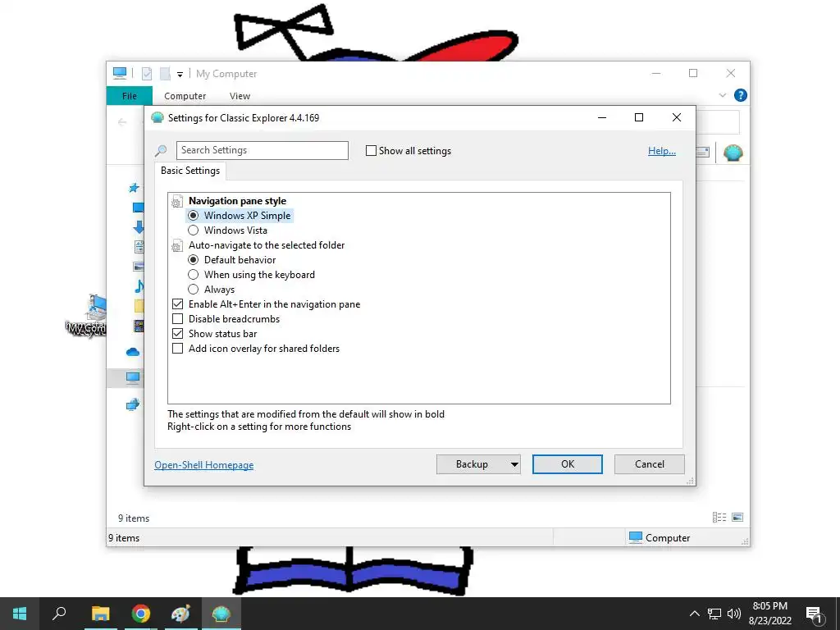Click the New folder quick access toolbar icon

(165, 73)
